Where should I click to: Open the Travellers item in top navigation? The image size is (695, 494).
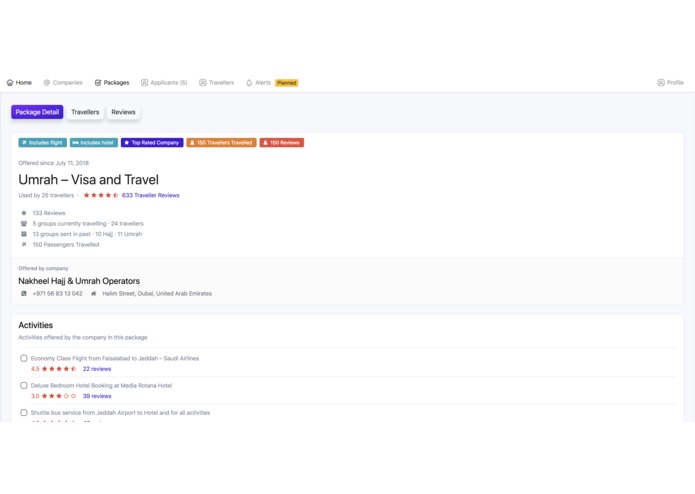(216, 83)
